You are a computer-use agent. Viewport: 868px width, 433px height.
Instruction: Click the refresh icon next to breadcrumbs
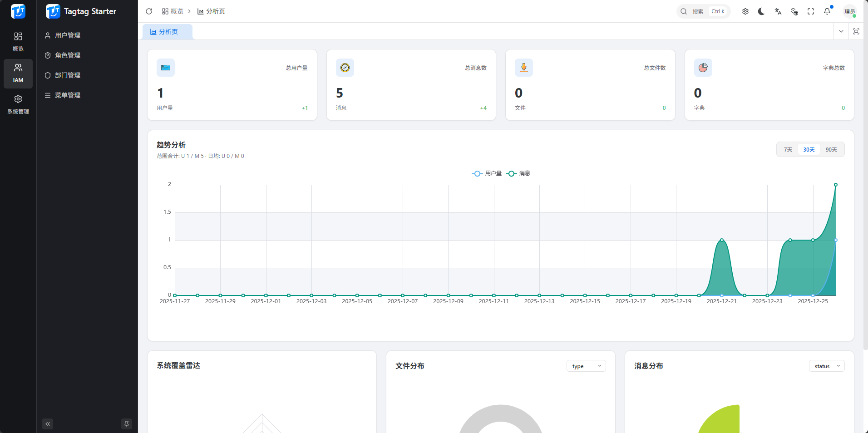[149, 11]
